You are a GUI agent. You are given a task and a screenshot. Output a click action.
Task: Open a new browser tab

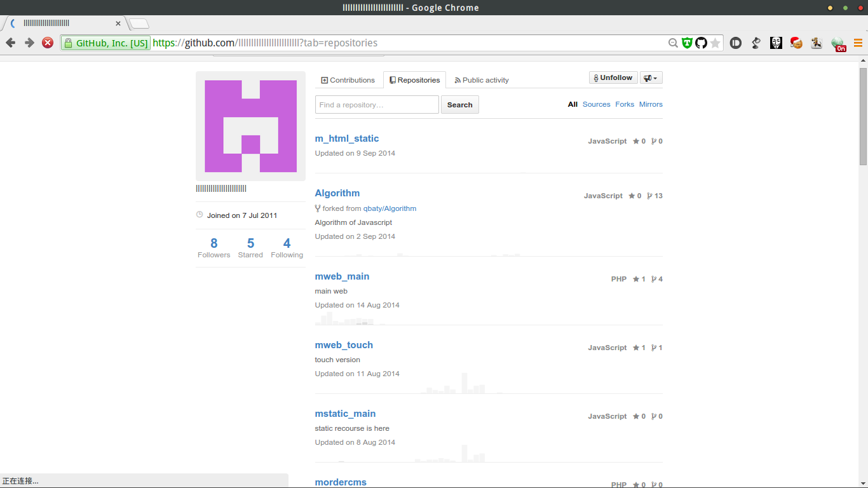tap(139, 24)
